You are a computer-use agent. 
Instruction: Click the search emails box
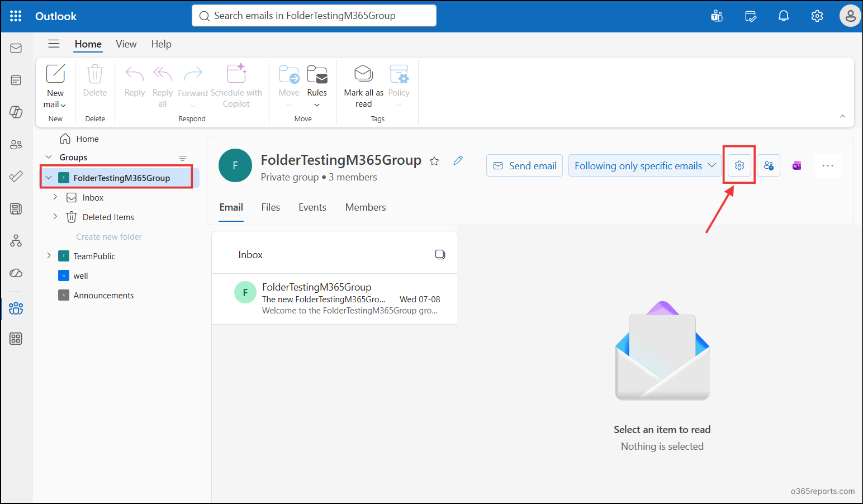(x=314, y=16)
